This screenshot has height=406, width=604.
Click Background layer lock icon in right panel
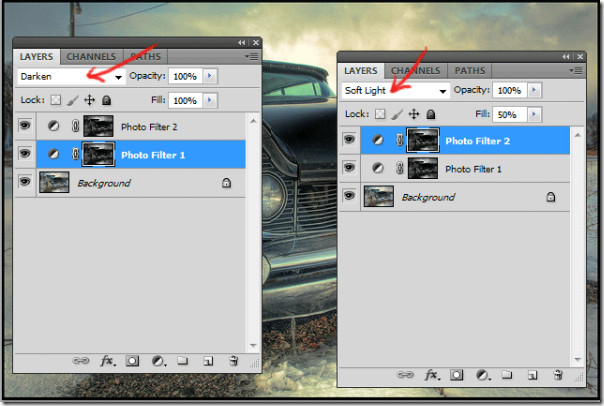click(x=551, y=197)
